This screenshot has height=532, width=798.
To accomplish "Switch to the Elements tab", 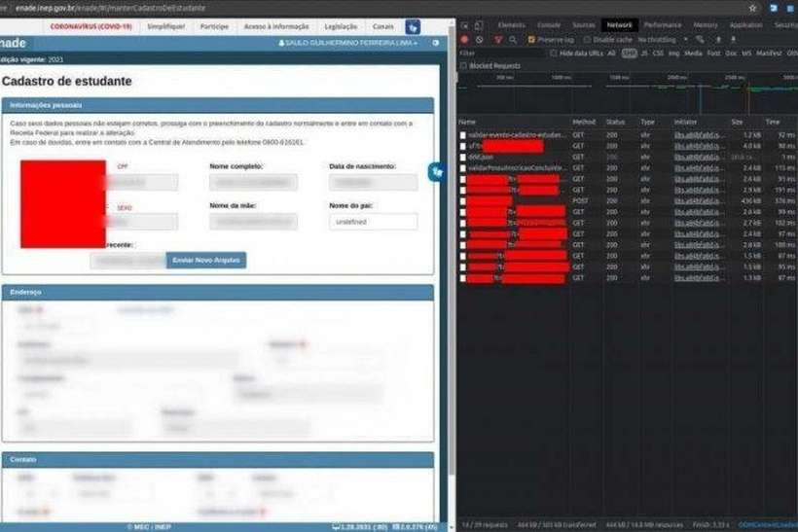I will (511, 24).
